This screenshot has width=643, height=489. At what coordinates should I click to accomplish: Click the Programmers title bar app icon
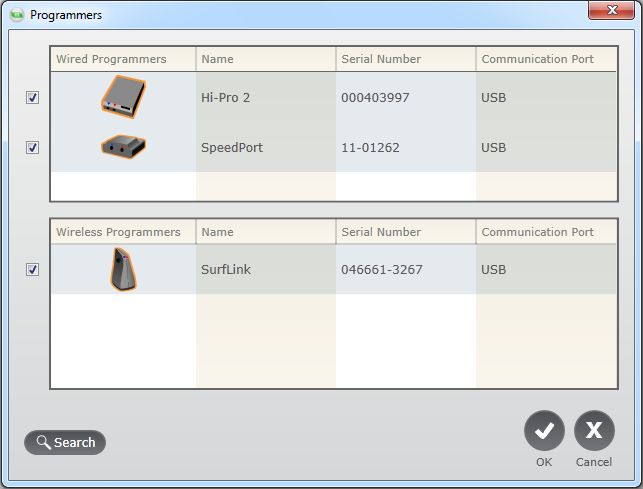click(x=17, y=15)
